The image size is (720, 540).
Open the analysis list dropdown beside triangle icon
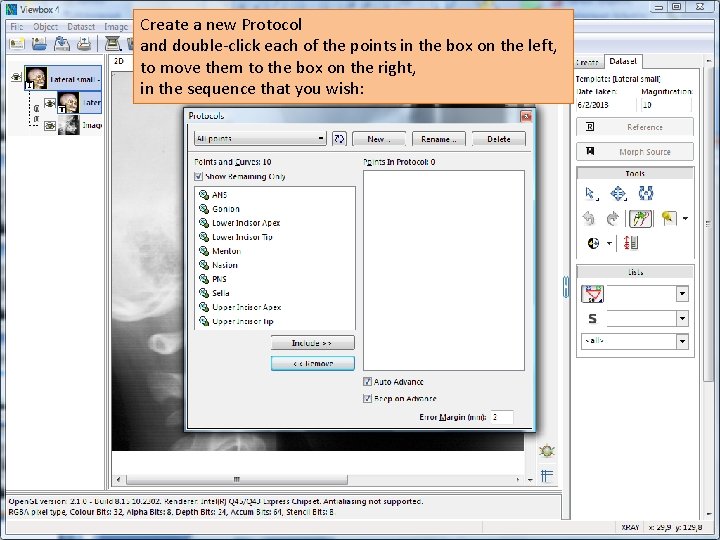(682, 293)
